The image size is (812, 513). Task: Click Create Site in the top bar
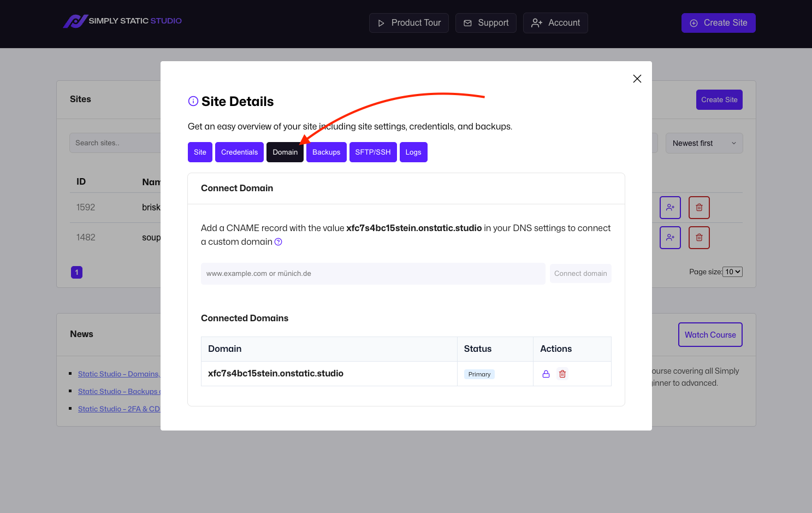pyautogui.click(x=719, y=23)
